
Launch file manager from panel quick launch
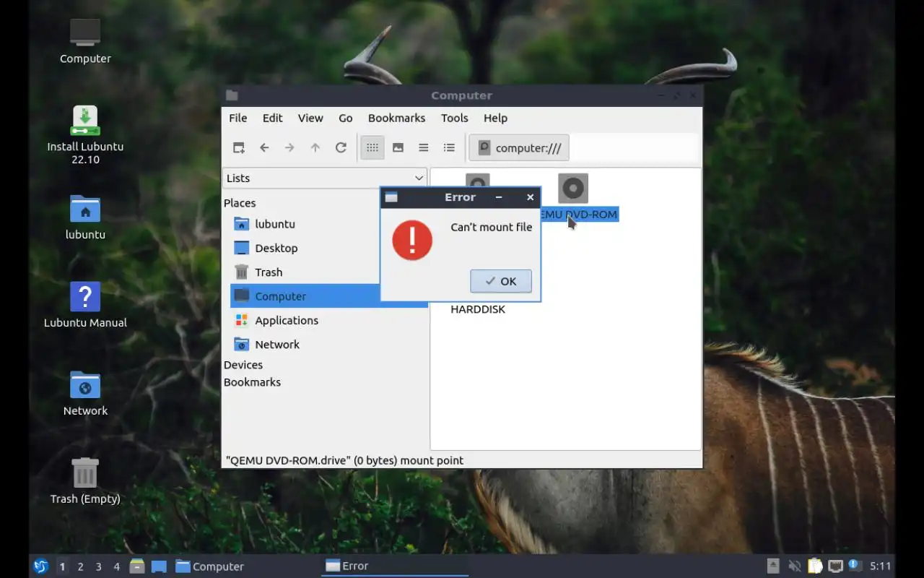(137, 566)
